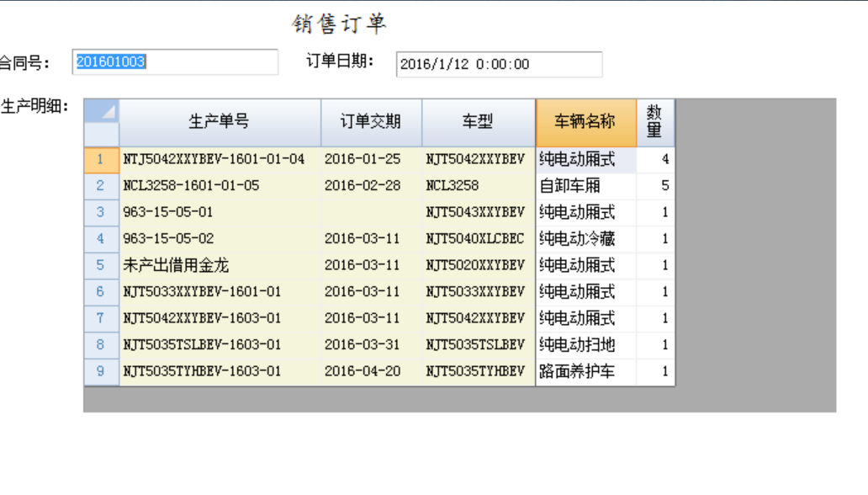Click cell NJT5035TSLBEV-1603-01
The width and height of the screenshot is (868, 495).
[x=220, y=345]
